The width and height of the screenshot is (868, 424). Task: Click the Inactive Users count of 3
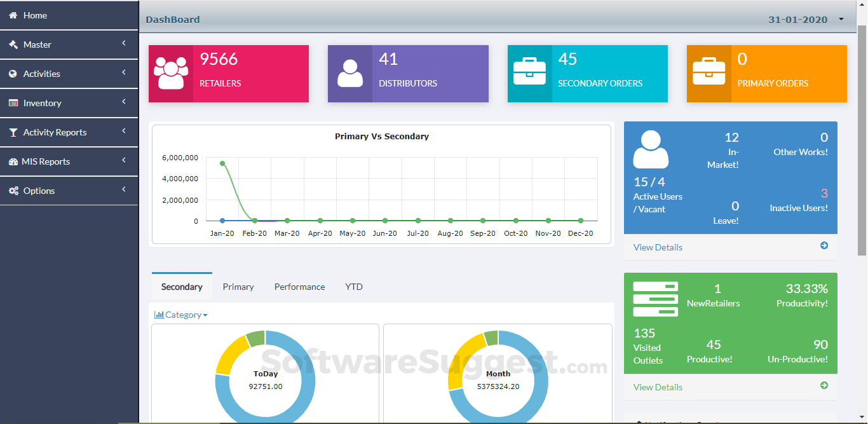(824, 194)
